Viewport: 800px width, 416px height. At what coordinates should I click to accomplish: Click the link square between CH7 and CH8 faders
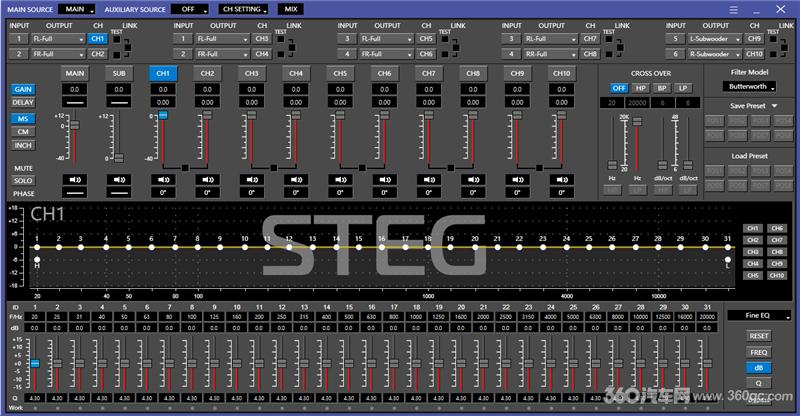(451, 168)
